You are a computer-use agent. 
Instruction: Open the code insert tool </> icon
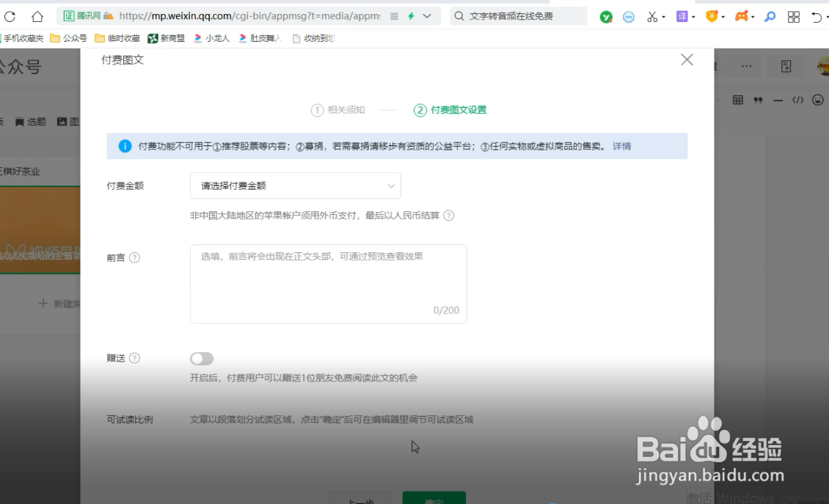(797, 100)
